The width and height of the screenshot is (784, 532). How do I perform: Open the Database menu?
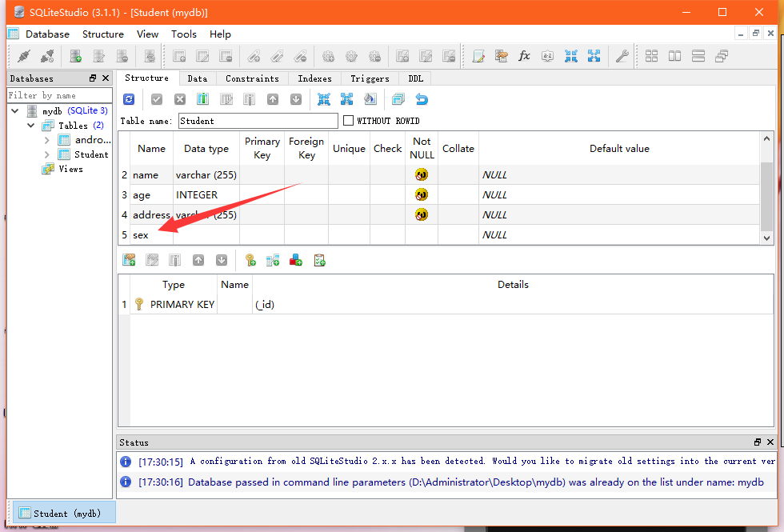47,34
